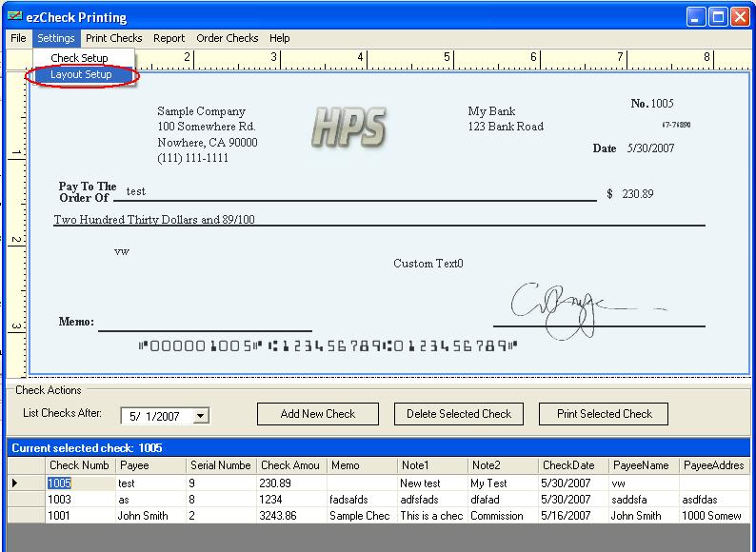Open the Order Checks menu
The height and width of the screenshot is (552, 756).
pyautogui.click(x=227, y=38)
